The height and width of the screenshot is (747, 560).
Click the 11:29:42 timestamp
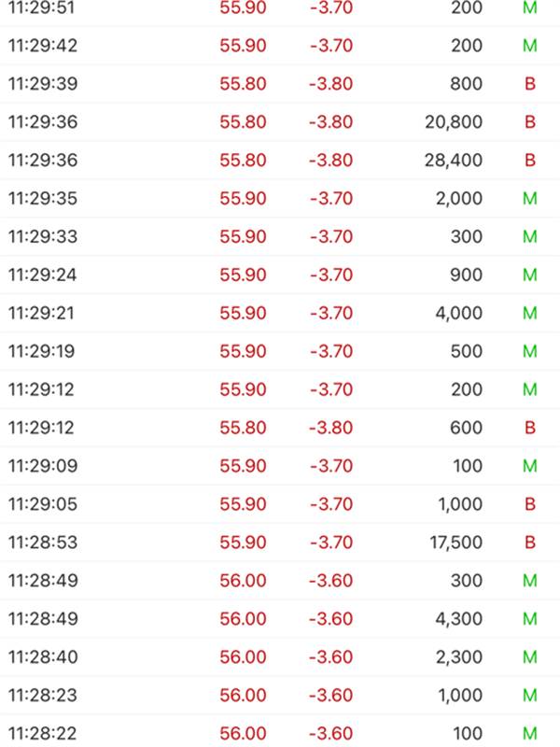(x=42, y=46)
